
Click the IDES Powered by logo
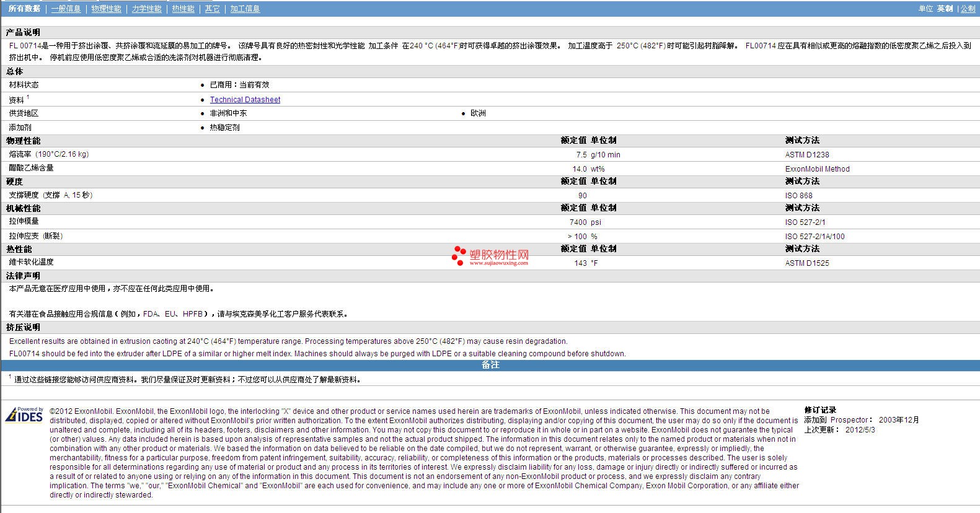click(24, 414)
